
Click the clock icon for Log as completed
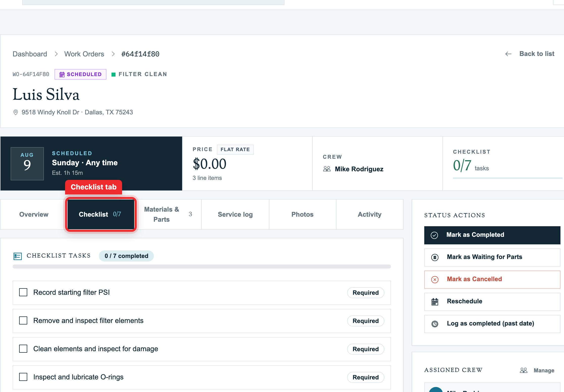[435, 324]
